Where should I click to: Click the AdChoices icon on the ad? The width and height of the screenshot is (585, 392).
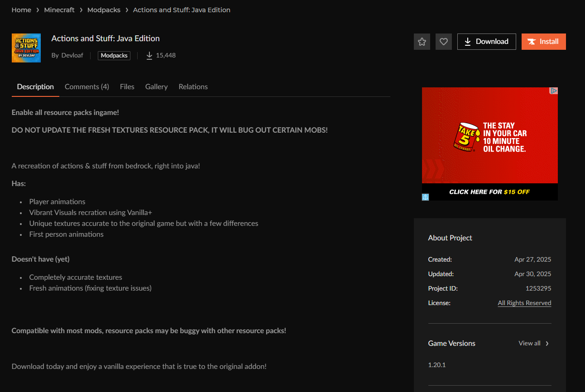[553, 91]
